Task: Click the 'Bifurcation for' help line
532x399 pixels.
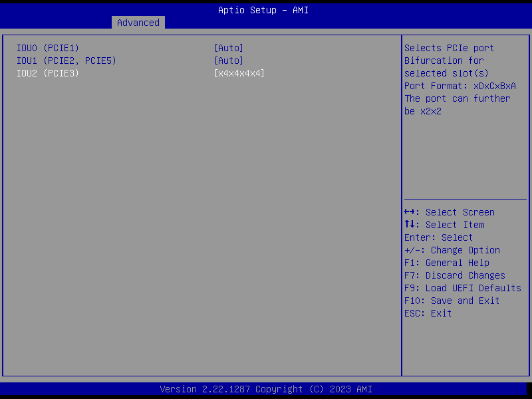Action: tap(444, 61)
